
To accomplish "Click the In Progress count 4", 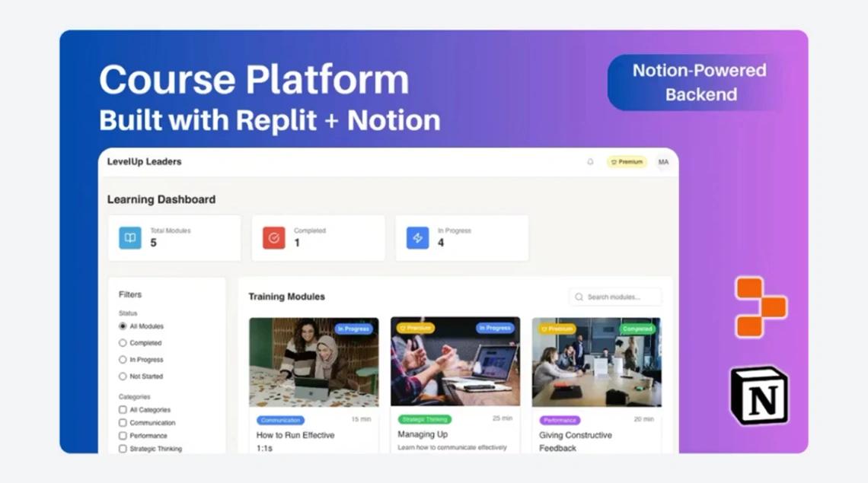I will click(441, 243).
